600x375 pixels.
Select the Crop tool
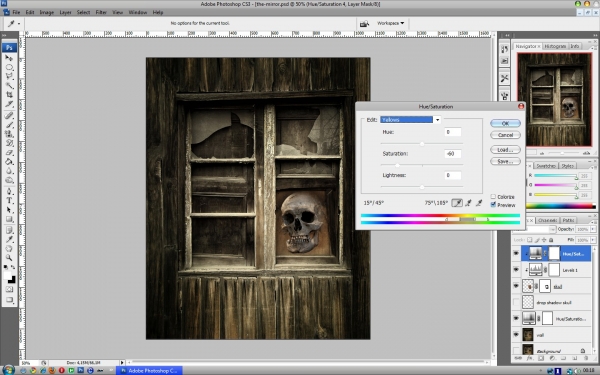9,95
